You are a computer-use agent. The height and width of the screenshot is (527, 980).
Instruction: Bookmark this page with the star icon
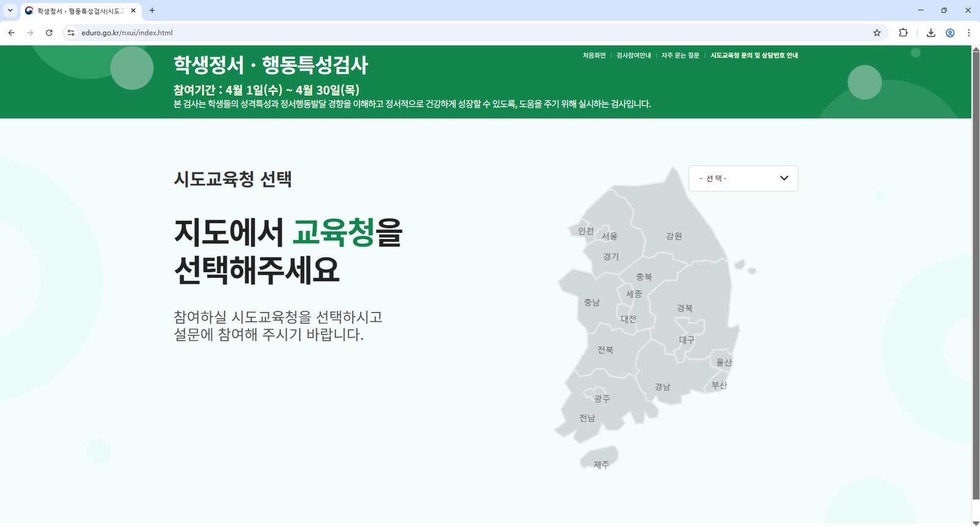point(876,33)
